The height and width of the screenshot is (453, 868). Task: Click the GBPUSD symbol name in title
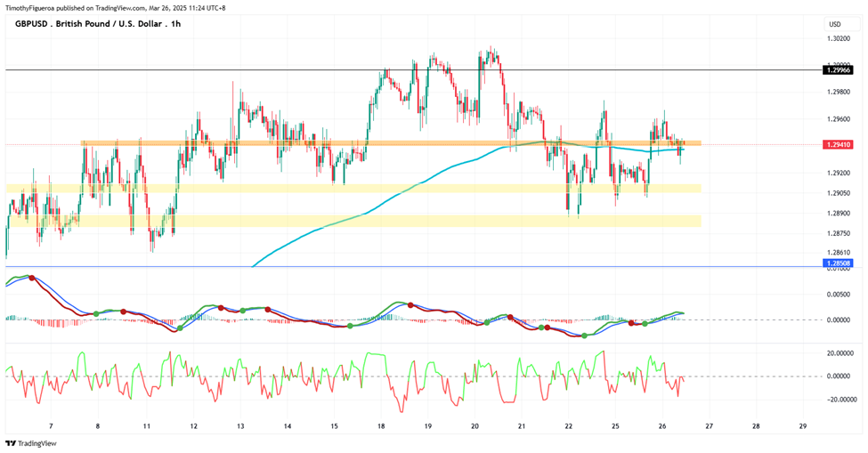pos(33,24)
